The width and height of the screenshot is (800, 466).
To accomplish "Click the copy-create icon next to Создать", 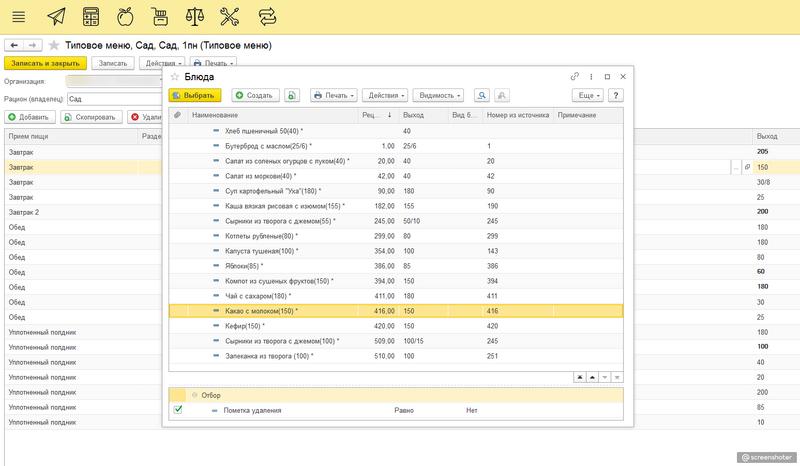I will tap(291, 95).
